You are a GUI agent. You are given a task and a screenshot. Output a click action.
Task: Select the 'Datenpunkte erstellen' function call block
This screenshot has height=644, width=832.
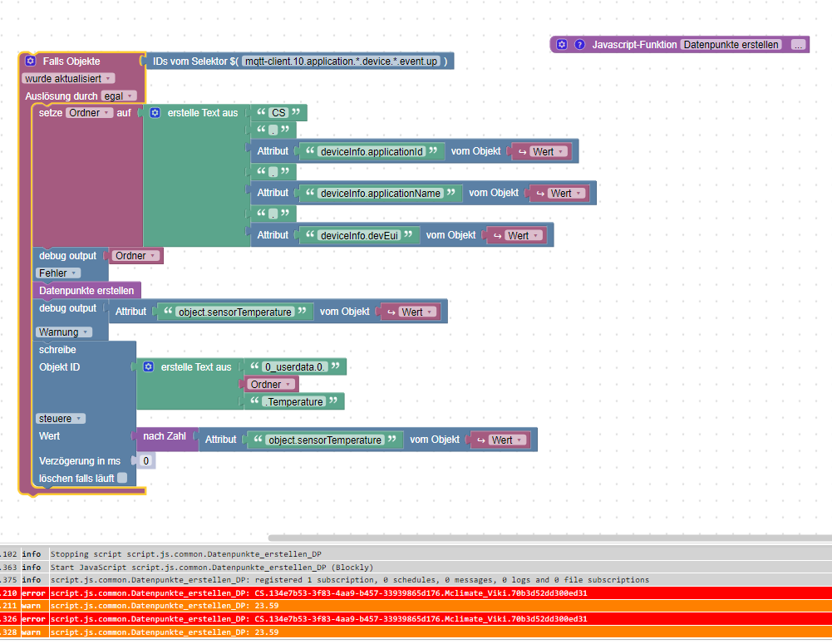tap(86, 291)
